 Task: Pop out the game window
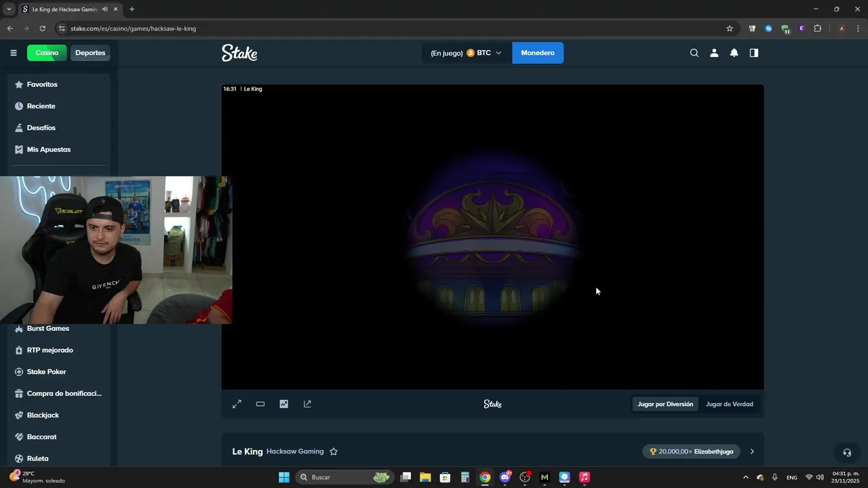coord(307,404)
